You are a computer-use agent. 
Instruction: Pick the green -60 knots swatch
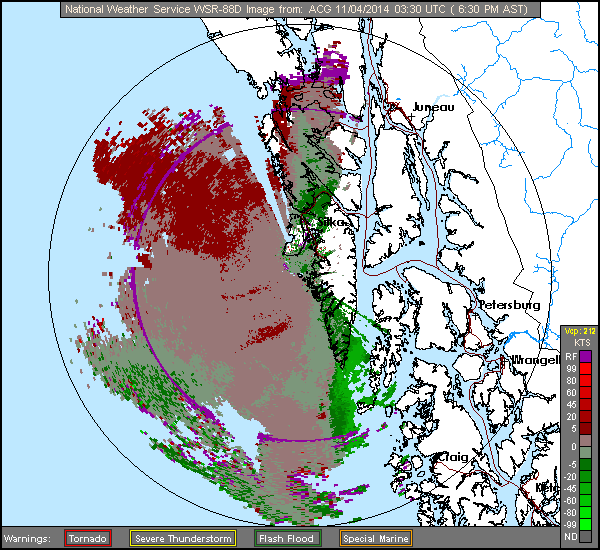click(585, 501)
